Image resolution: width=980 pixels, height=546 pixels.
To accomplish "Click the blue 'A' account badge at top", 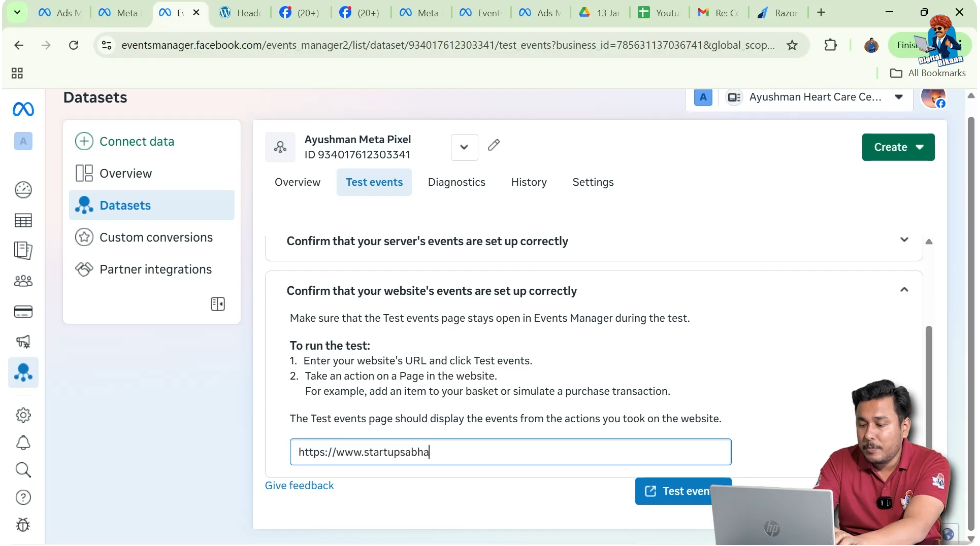I will pyautogui.click(x=703, y=97).
